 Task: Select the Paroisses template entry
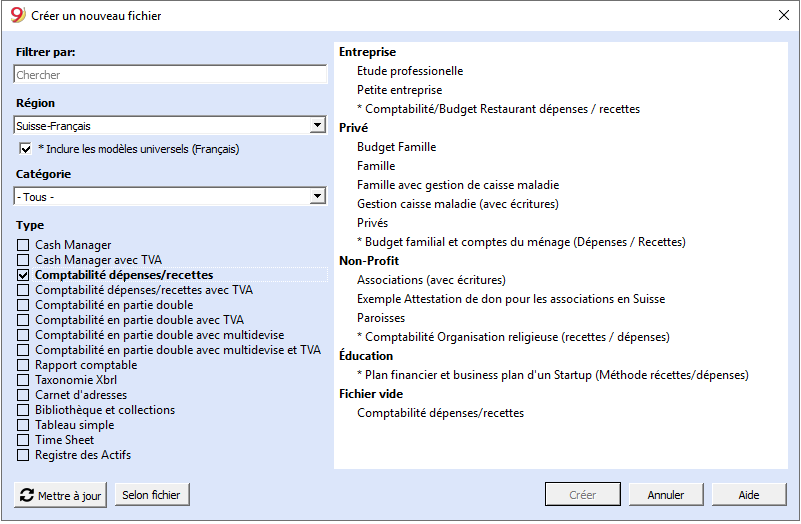click(x=381, y=318)
